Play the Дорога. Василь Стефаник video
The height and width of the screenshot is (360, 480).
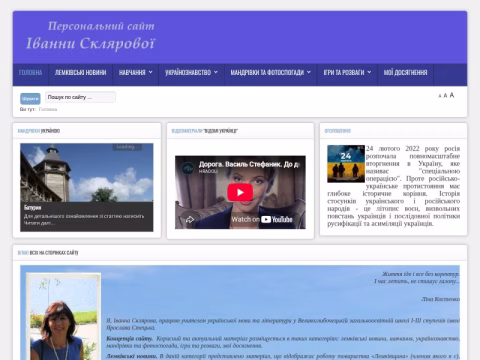coord(240,192)
